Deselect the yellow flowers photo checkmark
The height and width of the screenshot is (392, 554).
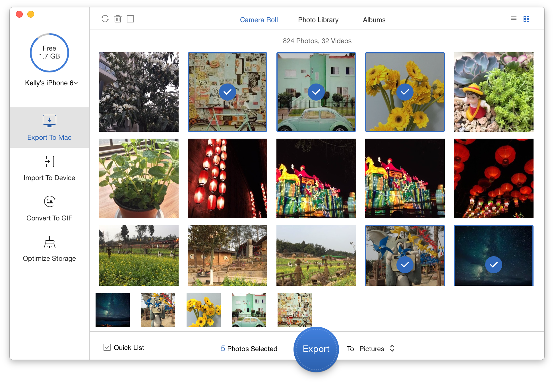[x=405, y=92]
